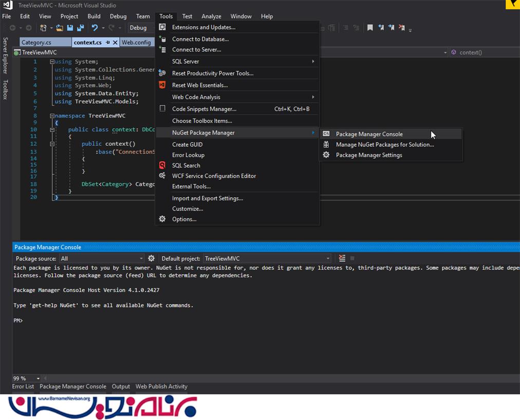Click the Options gear icon in menu
This screenshot has height=420, width=520.
pyautogui.click(x=162, y=219)
